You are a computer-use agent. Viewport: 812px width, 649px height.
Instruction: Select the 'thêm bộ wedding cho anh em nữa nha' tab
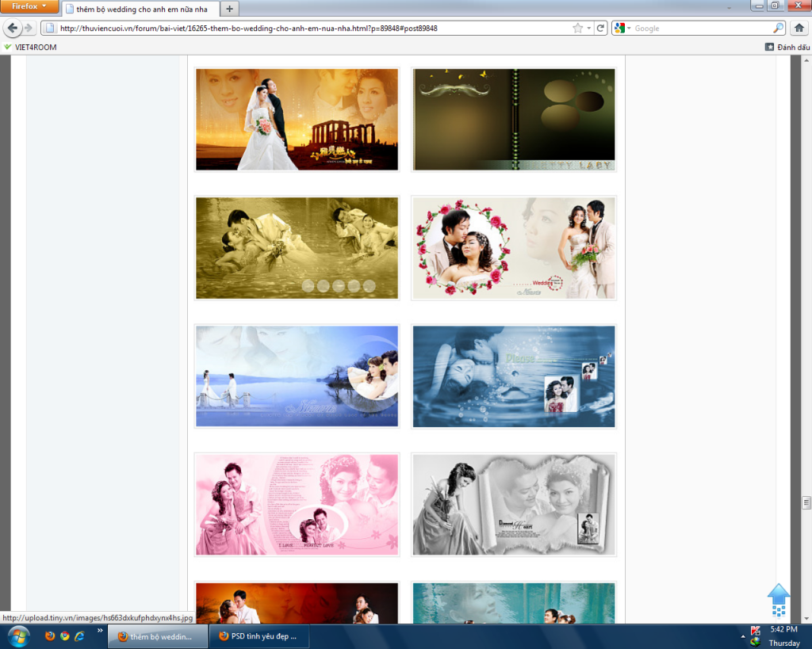pyautogui.click(x=141, y=9)
